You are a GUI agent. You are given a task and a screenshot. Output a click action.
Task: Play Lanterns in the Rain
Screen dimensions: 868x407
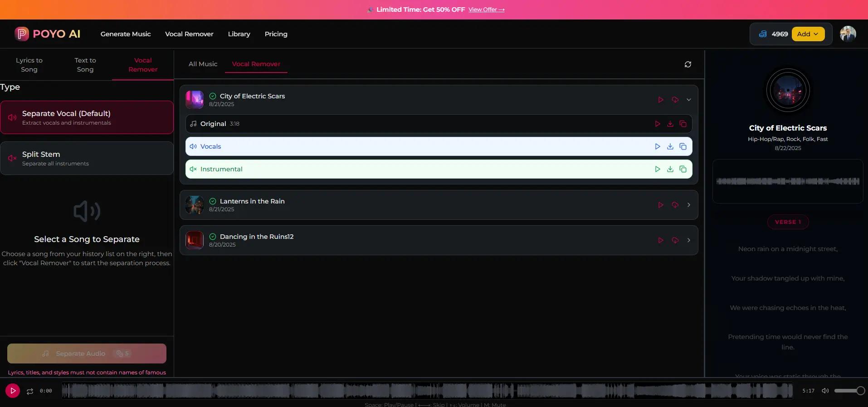[x=661, y=205]
